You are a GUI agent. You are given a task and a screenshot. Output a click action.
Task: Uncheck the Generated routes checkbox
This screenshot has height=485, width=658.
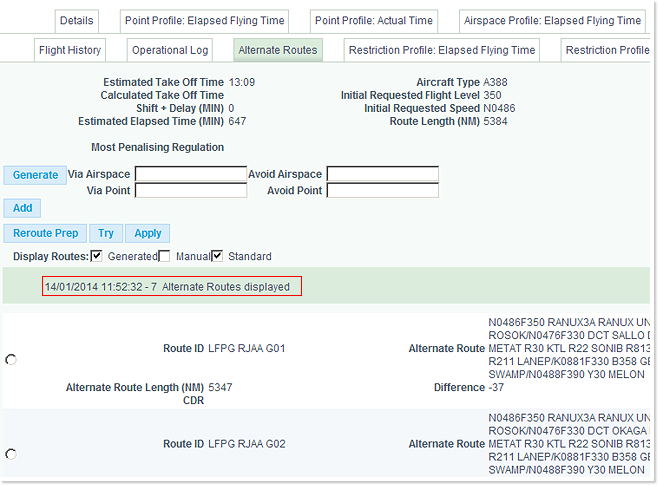pos(97,256)
